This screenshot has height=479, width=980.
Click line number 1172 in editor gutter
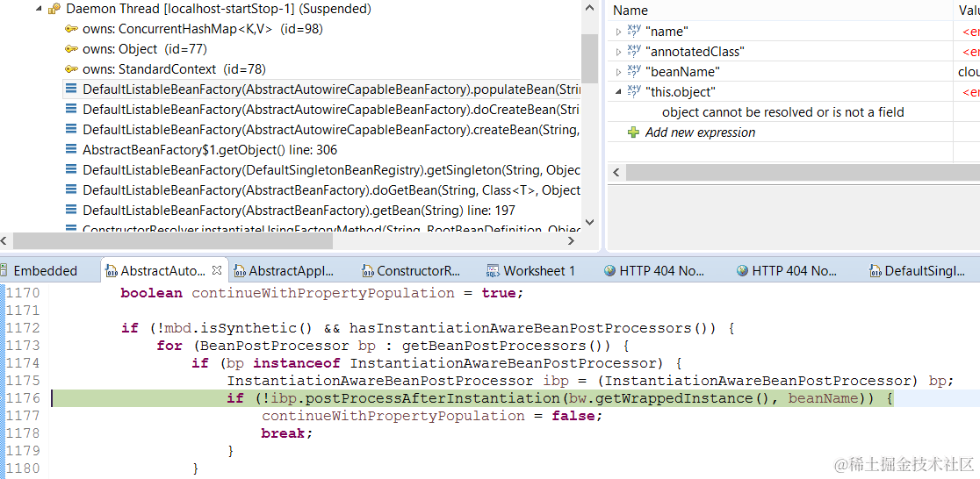23,328
